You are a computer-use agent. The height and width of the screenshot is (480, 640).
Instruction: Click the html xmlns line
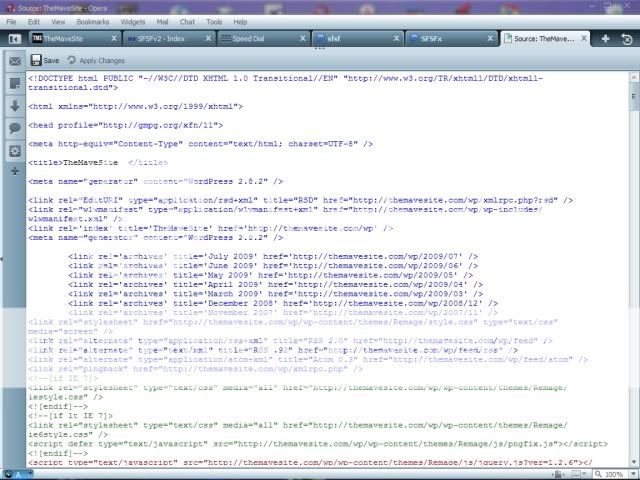point(136,106)
